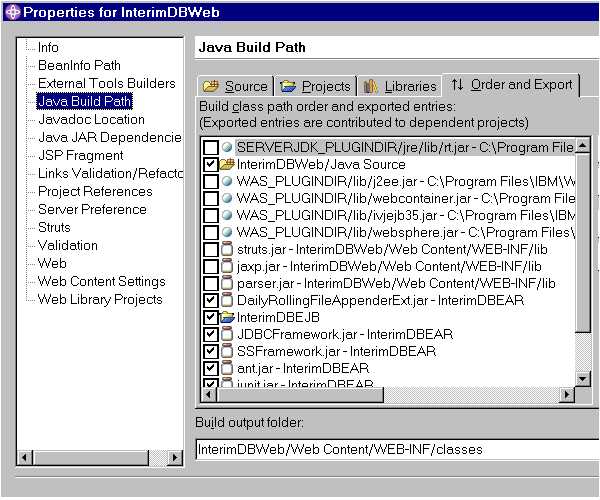The height and width of the screenshot is (500, 600).
Task: Click the Projects tab folder icon
Action: pos(288,86)
